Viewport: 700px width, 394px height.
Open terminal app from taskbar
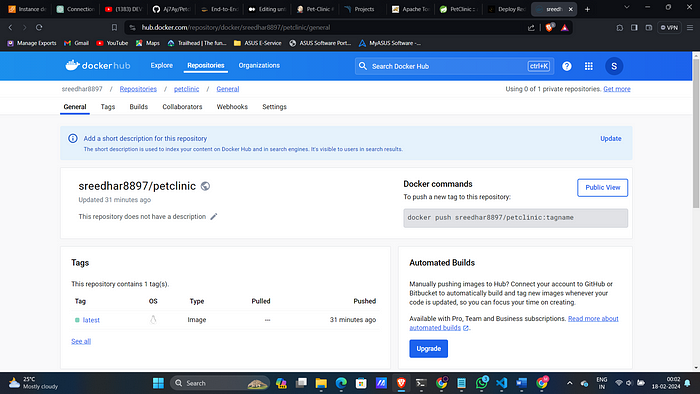421,383
